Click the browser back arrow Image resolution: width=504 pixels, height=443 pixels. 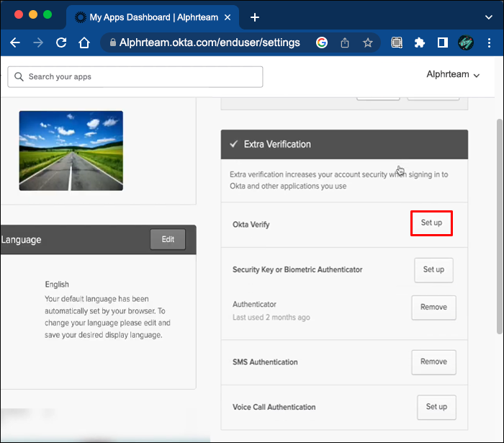tap(15, 43)
